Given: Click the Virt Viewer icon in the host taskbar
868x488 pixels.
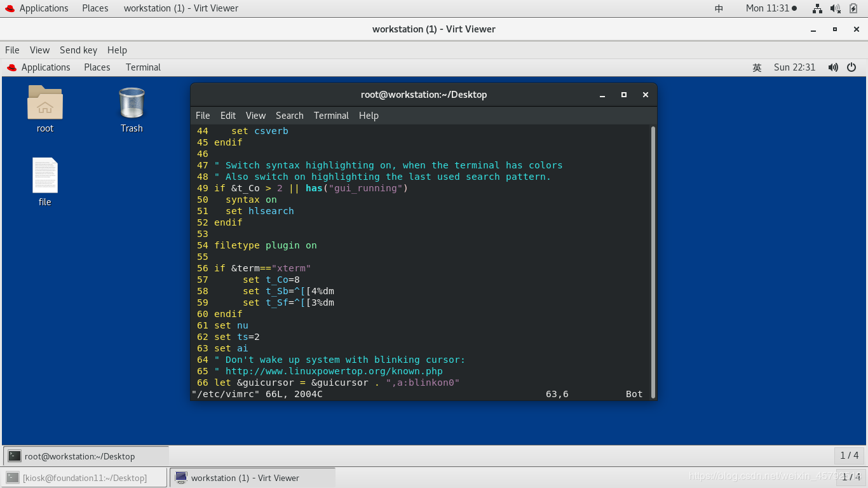Looking at the screenshot, I should coord(181,477).
